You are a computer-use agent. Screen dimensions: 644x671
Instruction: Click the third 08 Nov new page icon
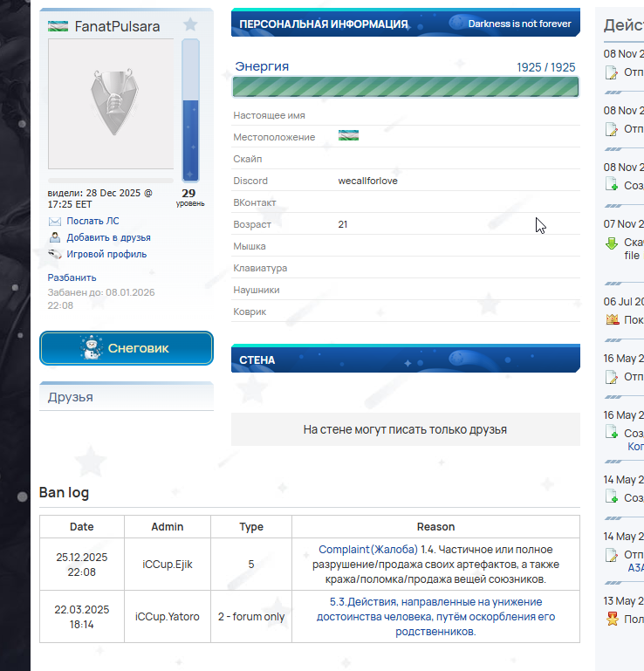coord(612,183)
